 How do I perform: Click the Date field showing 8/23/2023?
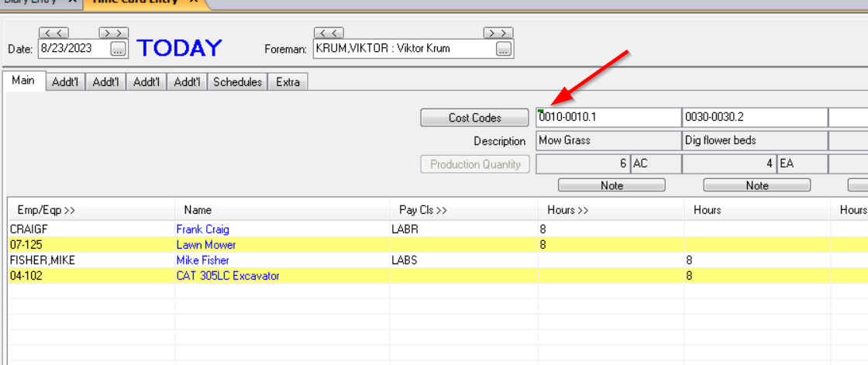point(74,49)
